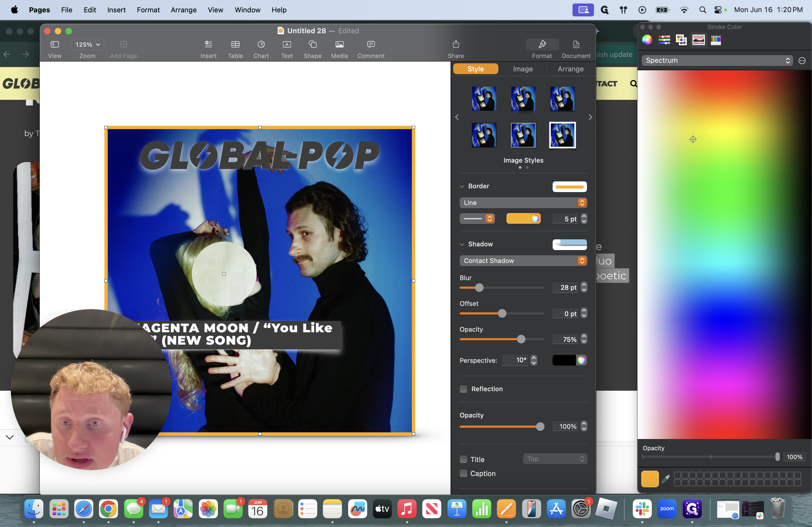Screen dimensions: 812x527
Task: Click the orange border color swatch
Action: click(x=518, y=218)
